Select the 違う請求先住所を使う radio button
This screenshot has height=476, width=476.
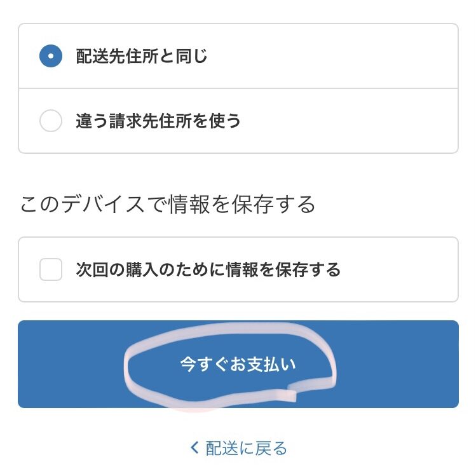pyautogui.click(x=51, y=121)
